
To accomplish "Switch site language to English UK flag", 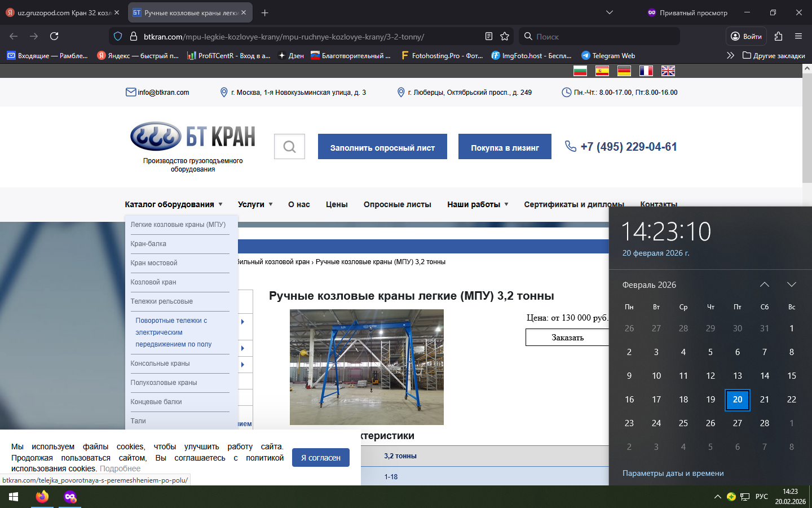I will point(668,71).
